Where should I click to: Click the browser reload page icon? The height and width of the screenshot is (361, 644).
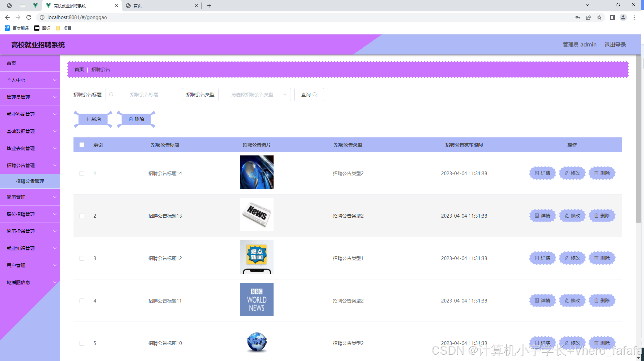coord(29,17)
